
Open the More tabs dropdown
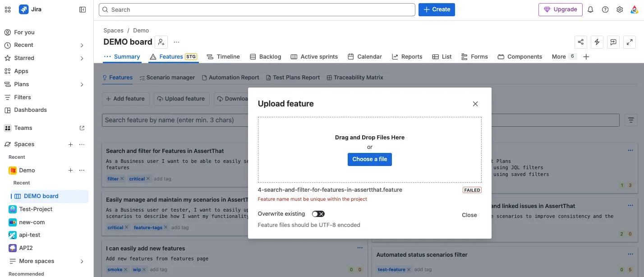click(563, 56)
